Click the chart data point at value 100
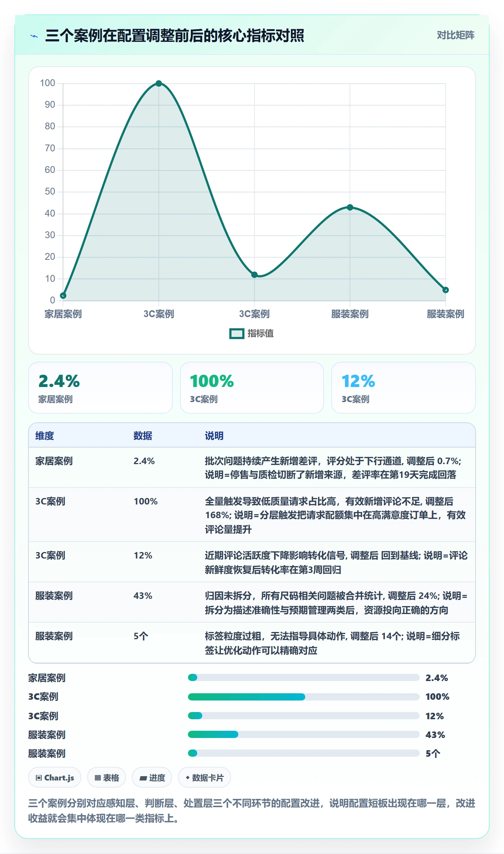This screenshot has height=854, width=504. 159,84
